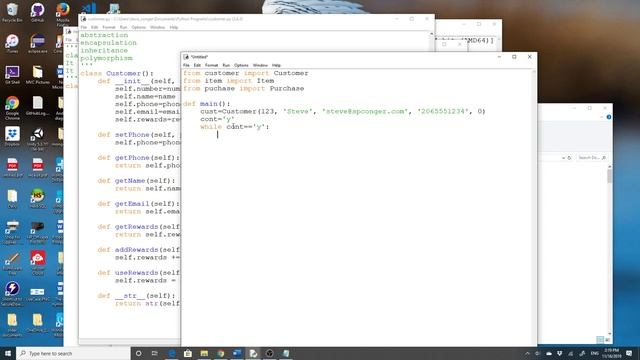Screen dimensions: 640x360
Task: Open File menu in customer.py window
Action: click(x=84, y=27)
